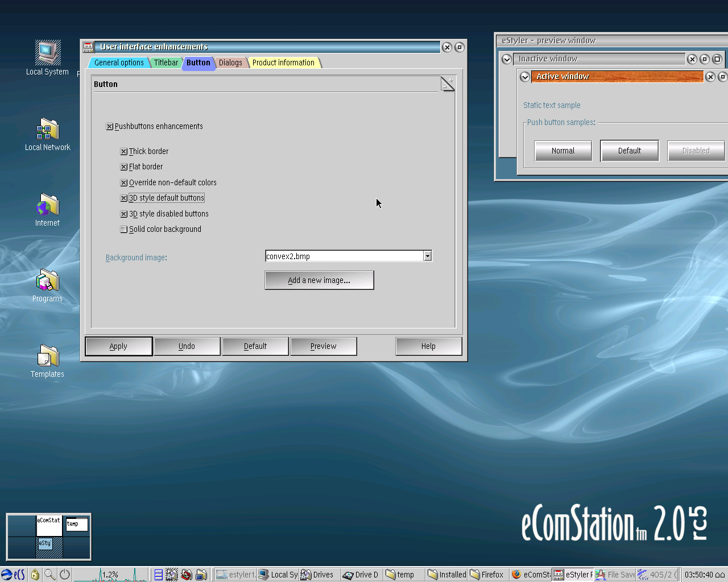Click Normal sample button in preview window
728x582 pixels.
coord(563,151)
